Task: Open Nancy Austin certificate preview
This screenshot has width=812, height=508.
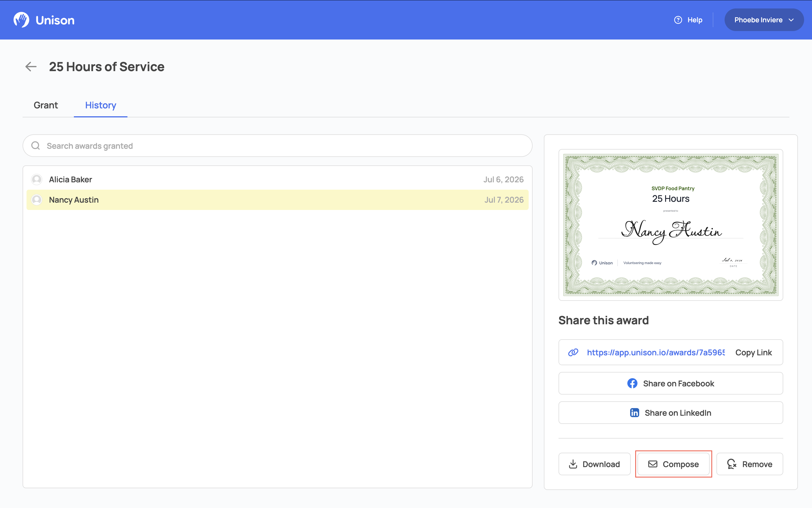Action: coord(670,225)
